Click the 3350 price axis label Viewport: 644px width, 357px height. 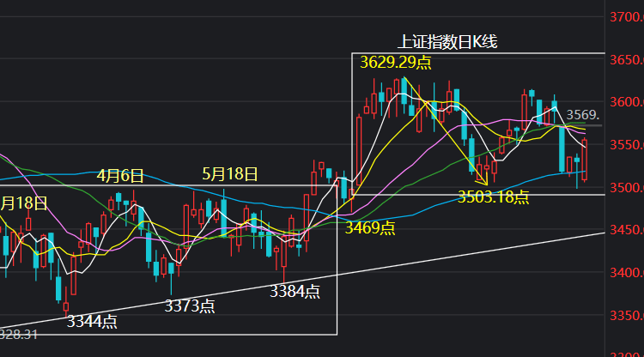coord(627,316)
